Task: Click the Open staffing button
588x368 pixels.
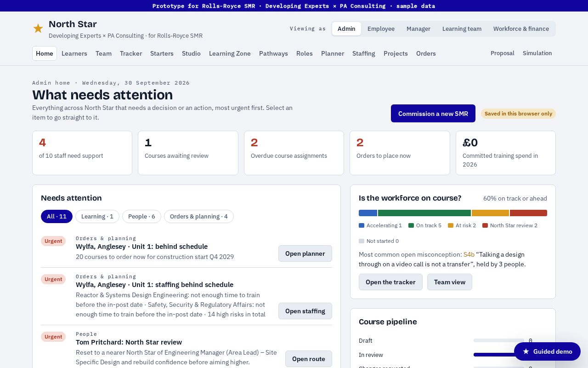Action: pos(305,311)
